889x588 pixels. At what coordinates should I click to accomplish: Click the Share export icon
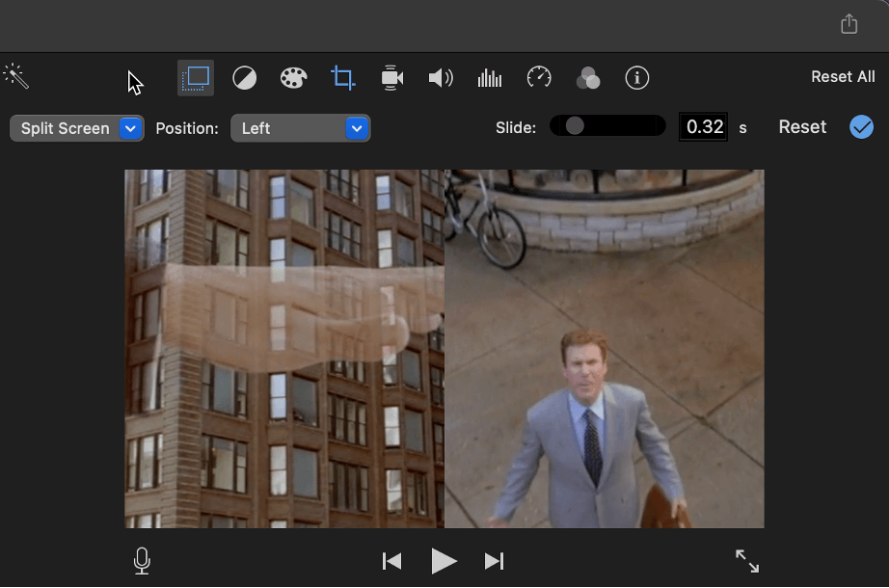(849, 24)
